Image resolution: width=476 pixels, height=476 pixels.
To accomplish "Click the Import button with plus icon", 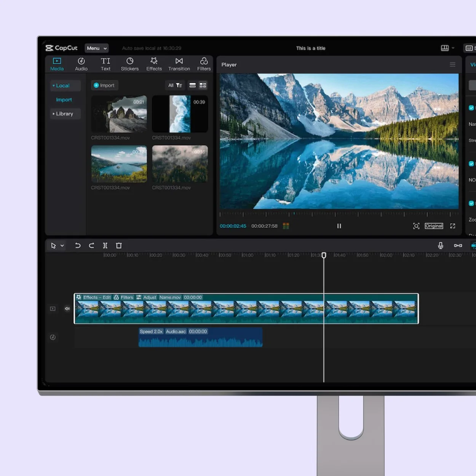I will click(104, 85).
